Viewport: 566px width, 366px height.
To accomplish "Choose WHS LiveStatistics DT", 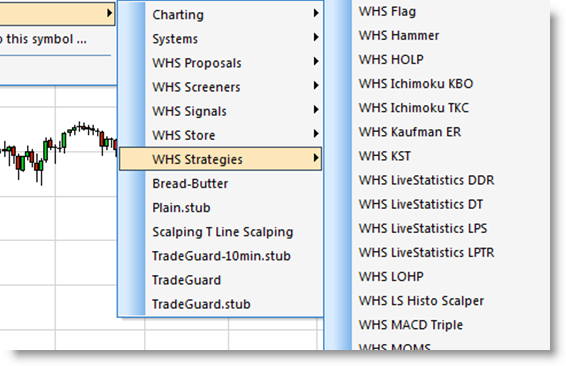I will 421,204.
